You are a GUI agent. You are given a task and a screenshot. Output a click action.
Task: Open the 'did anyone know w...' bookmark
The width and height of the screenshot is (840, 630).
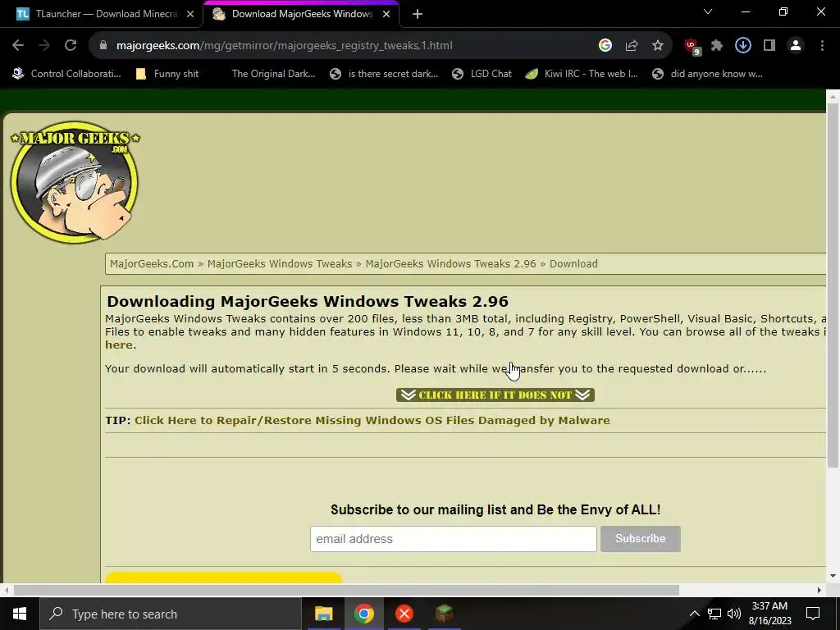[707, 74]
